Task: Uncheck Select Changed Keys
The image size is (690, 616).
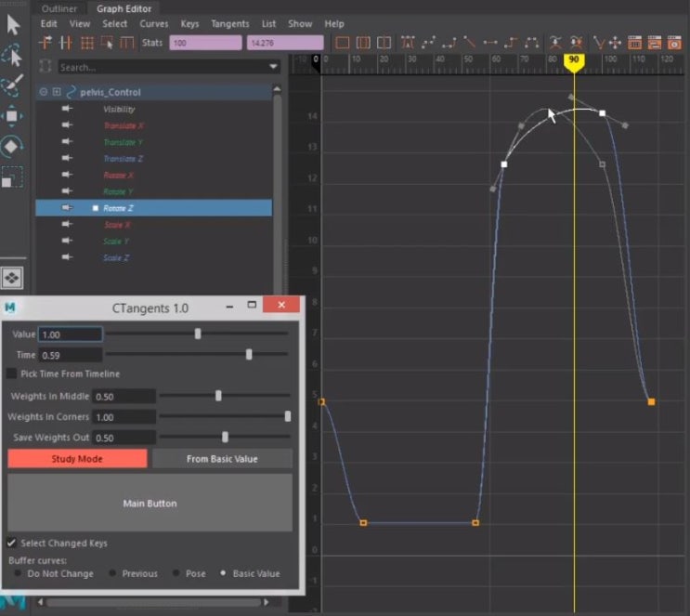Action: 12,543
